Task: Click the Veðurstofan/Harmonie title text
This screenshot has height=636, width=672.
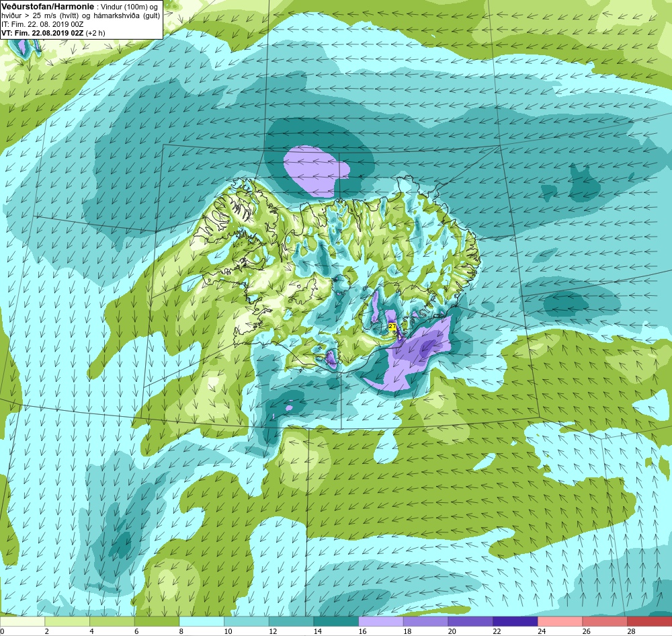Action: click(48, 7)
